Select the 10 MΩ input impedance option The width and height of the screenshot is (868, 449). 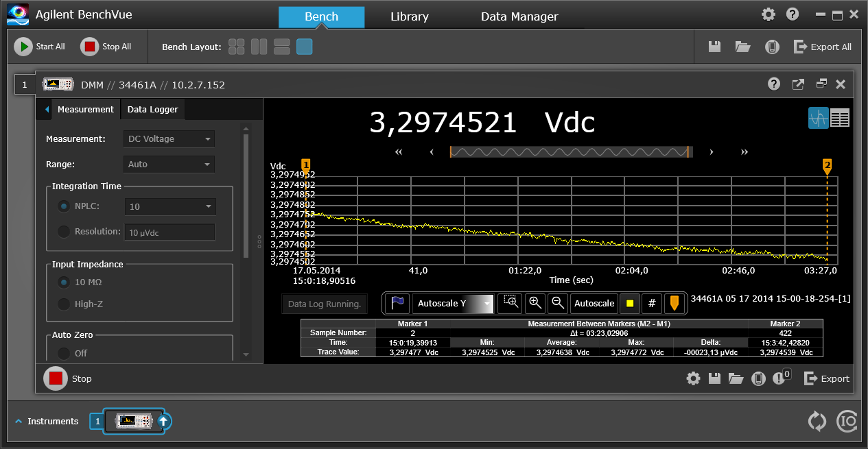pyautogui.click(x=64, y=282)
